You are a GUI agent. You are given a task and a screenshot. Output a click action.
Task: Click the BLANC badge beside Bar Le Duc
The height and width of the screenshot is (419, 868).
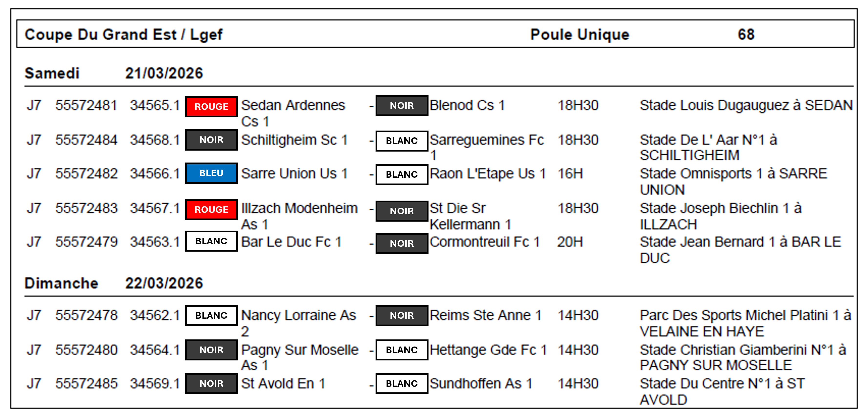[211, 241]
